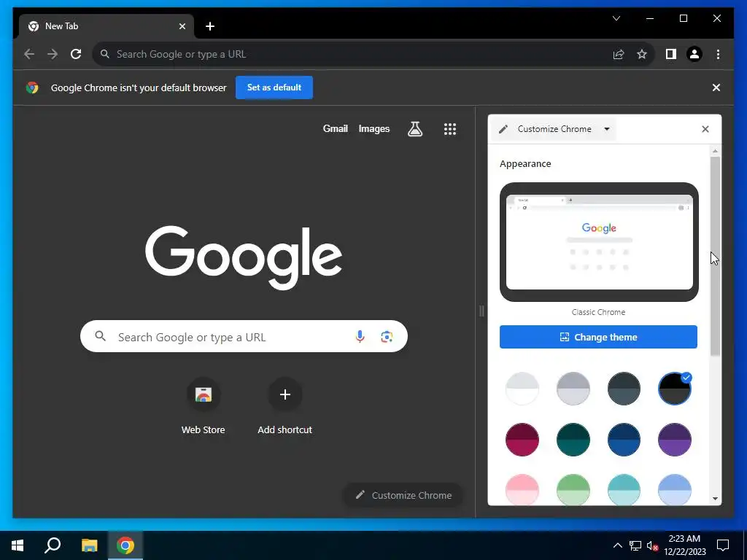Click Chrome icon in the taskbar

(125, 545)
